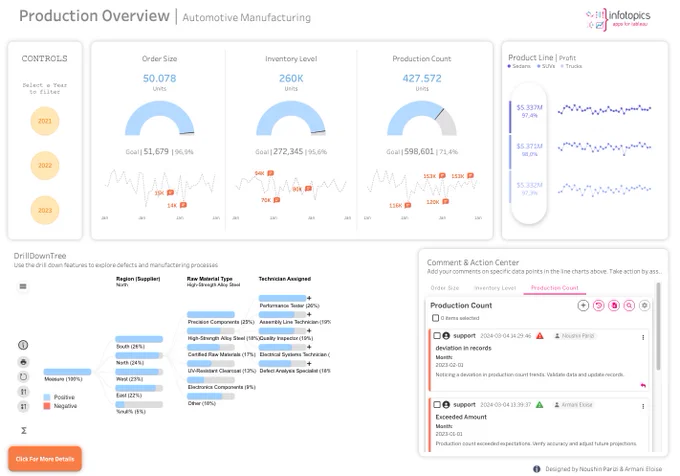Click the infotopics logo
Screen dimensions: 680x476
coord(618,19)
